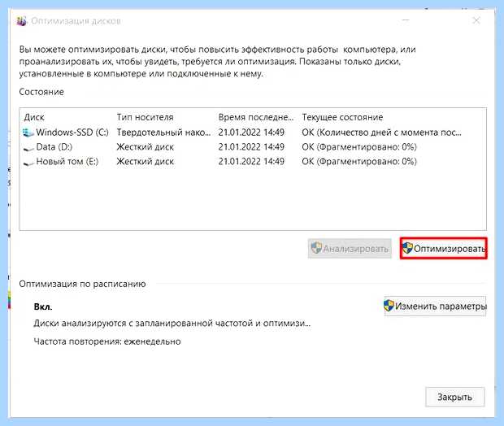Image resolution: width=504 pixels, height=426 pixels.
Task: Click the Диск column header
Action: (x=34, y=117)
